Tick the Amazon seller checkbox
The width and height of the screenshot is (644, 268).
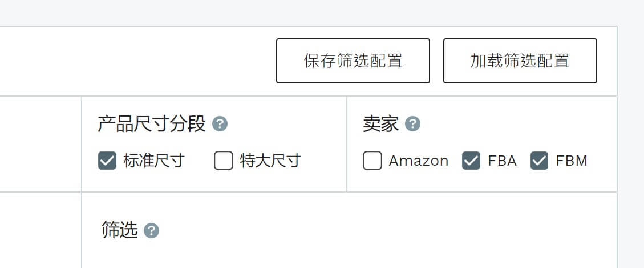tap(372, 161)
